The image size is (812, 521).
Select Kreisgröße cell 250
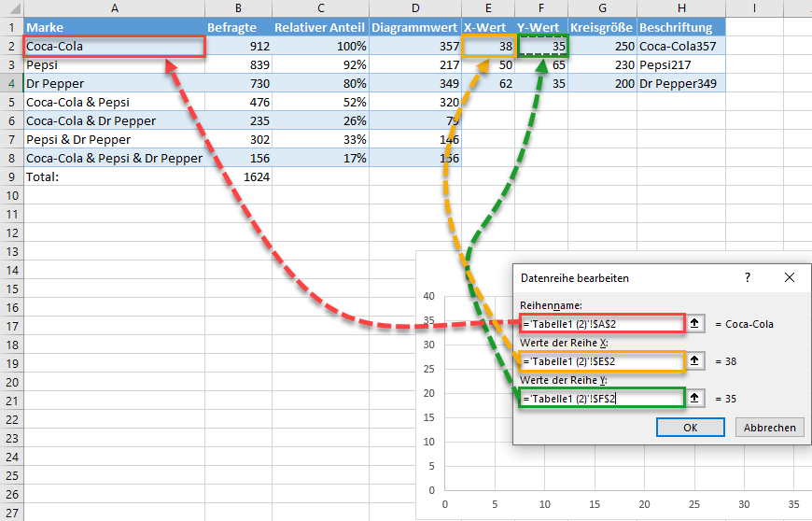pos(602,46)
